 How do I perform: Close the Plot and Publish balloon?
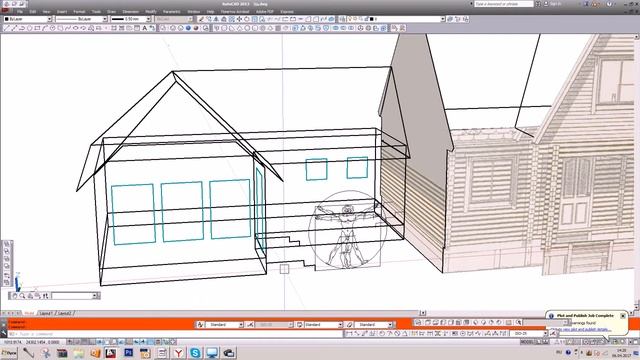click(x=623, y=316)
